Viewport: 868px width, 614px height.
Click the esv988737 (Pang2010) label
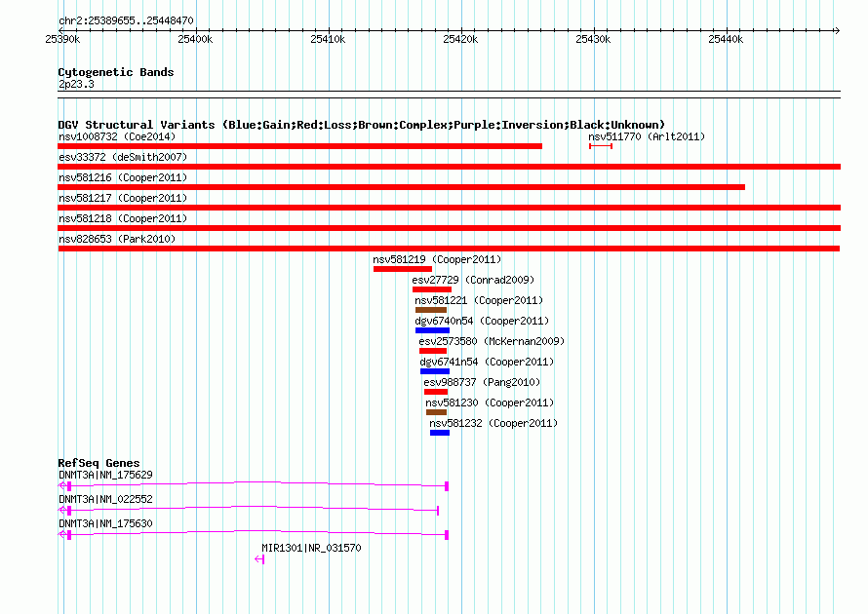482,382
